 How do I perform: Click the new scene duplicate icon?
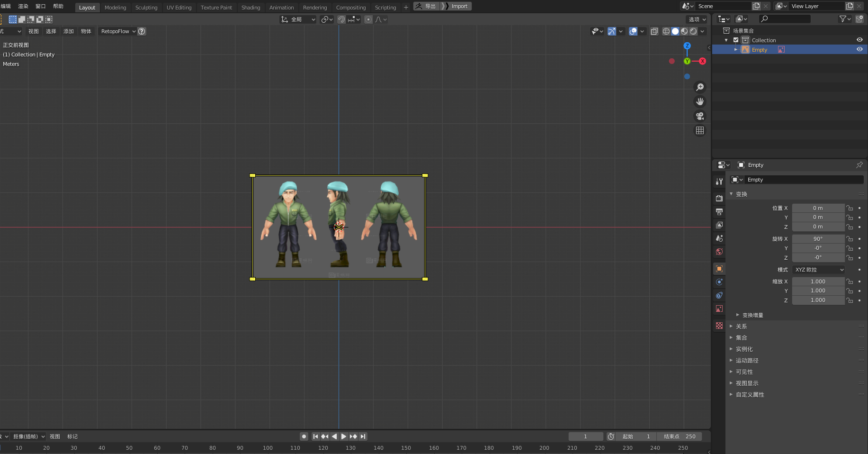[x=757, y=6]
